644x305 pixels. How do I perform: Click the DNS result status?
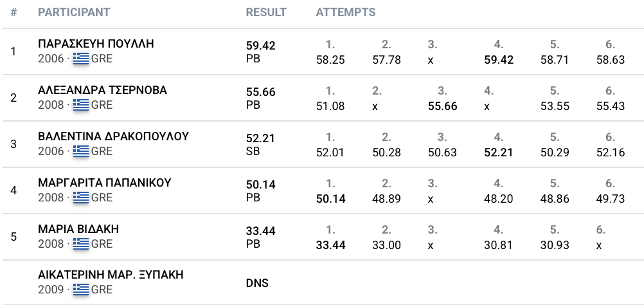pos(257,283)
